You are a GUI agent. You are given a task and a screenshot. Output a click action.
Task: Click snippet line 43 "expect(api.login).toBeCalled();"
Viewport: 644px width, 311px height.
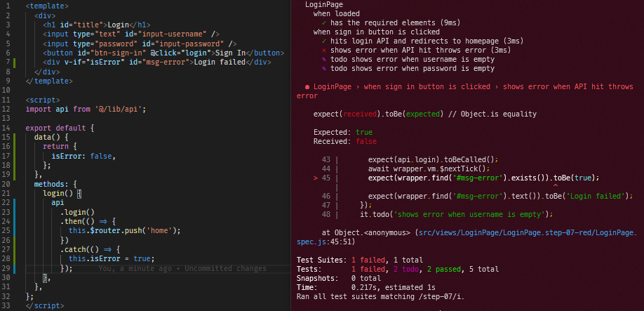433,159
